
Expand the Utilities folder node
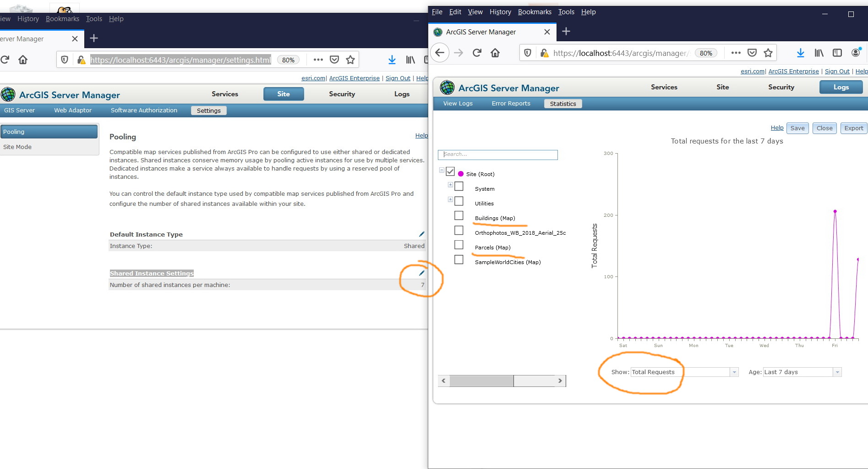[450, 199]
